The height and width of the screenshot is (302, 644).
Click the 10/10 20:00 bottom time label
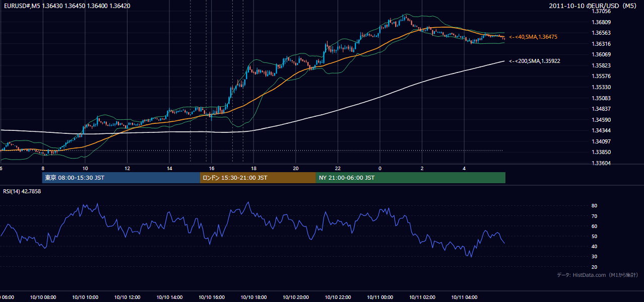(296, 297)
